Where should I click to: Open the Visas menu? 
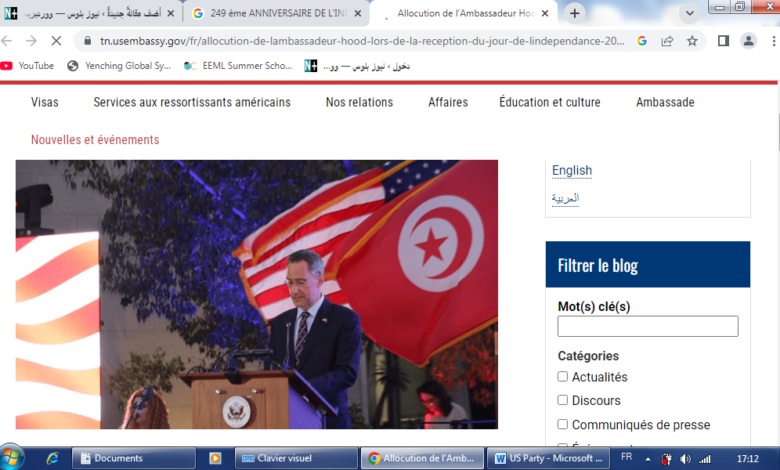(x=44, y=102)
